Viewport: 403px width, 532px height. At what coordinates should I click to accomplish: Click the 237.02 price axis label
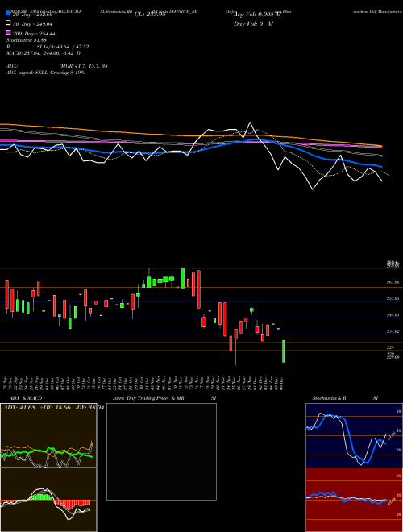tap(393, 331)
